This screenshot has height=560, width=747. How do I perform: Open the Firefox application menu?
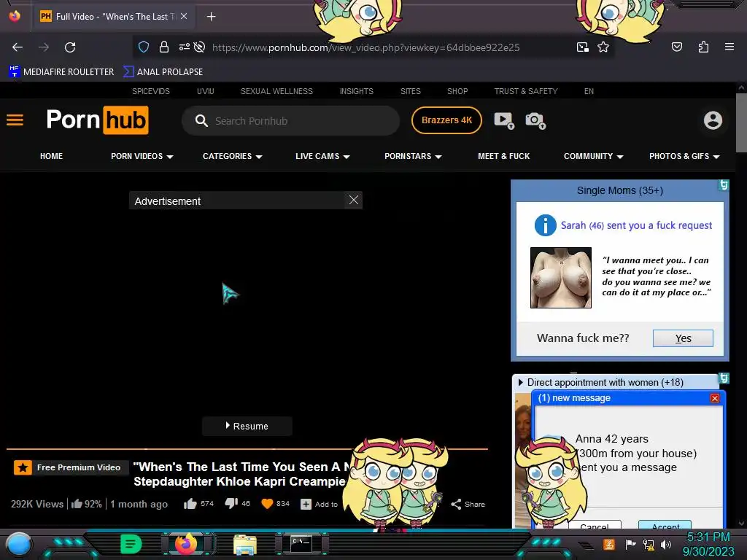729,47
